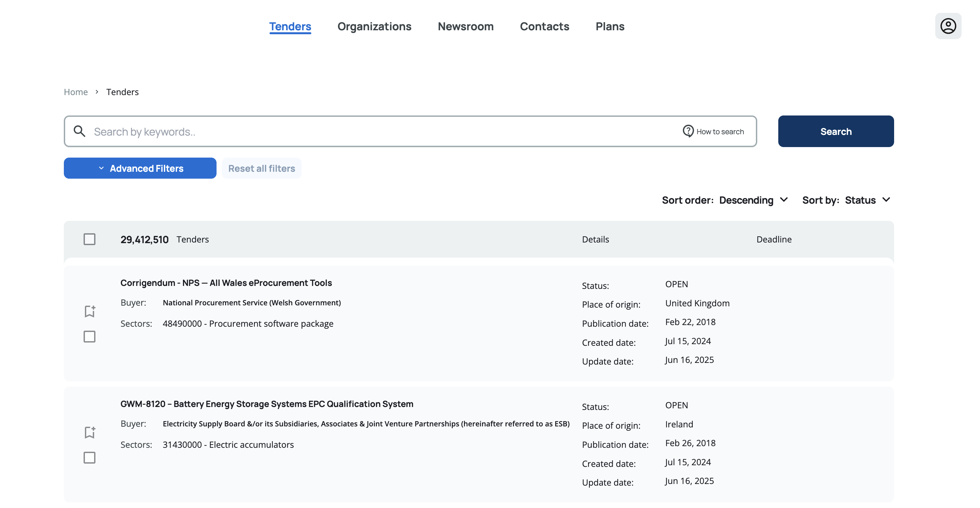Click Reset all filters

[261, 168]
